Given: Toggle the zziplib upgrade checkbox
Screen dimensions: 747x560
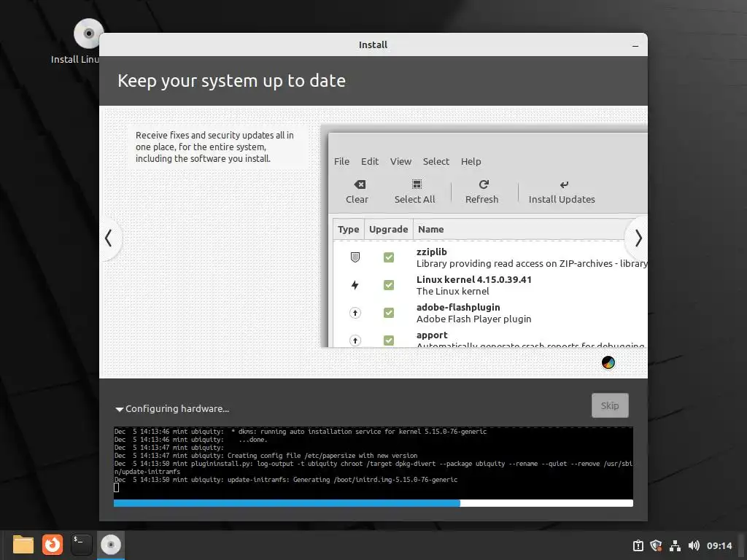Looking at the screenshot, I should click(x=389, y=257).
